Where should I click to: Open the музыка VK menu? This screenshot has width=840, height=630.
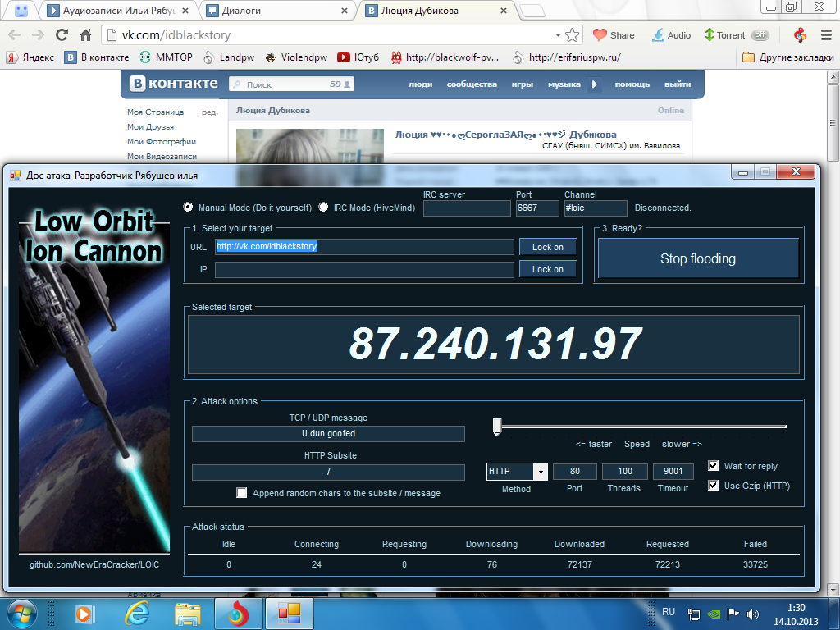coord(564,84)
